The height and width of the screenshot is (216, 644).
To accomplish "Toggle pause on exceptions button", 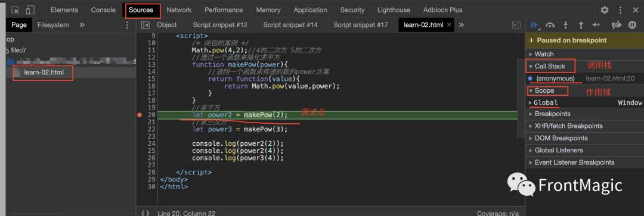I will coord(632,25).
